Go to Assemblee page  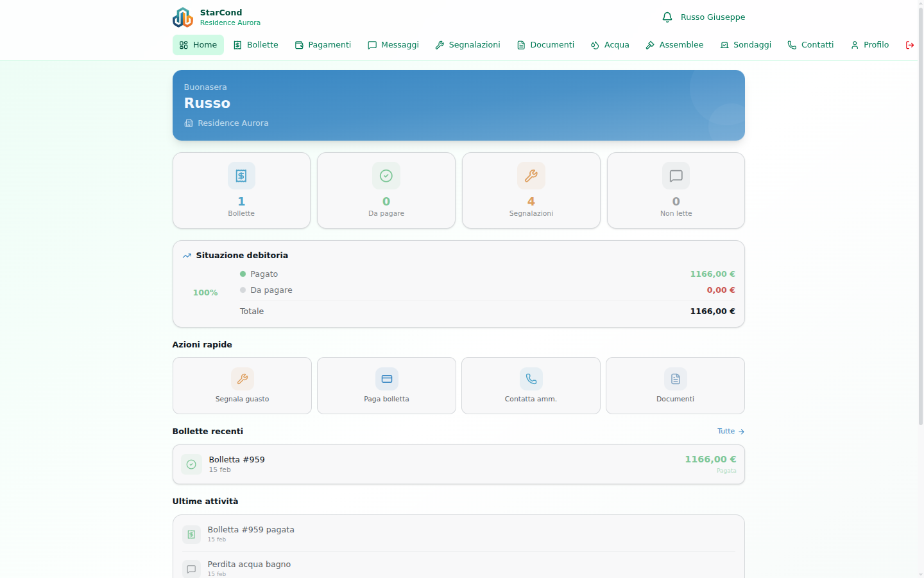tap(674, 45)
